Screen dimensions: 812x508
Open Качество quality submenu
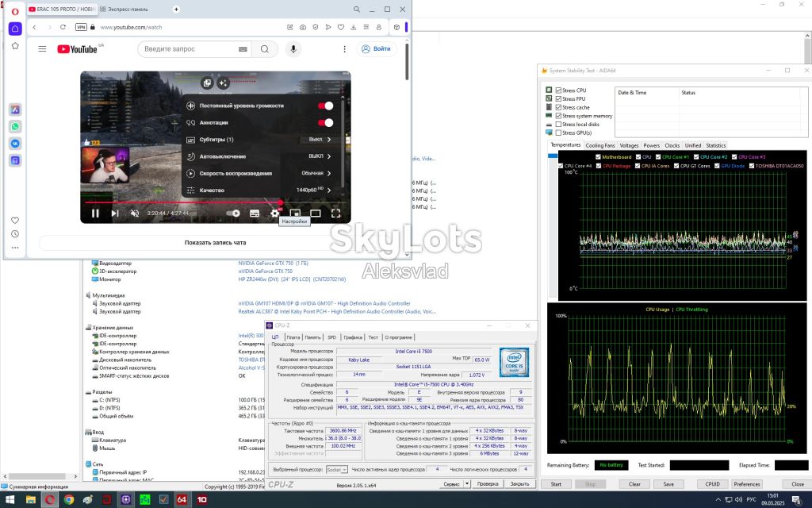click(x=259, y=190)
